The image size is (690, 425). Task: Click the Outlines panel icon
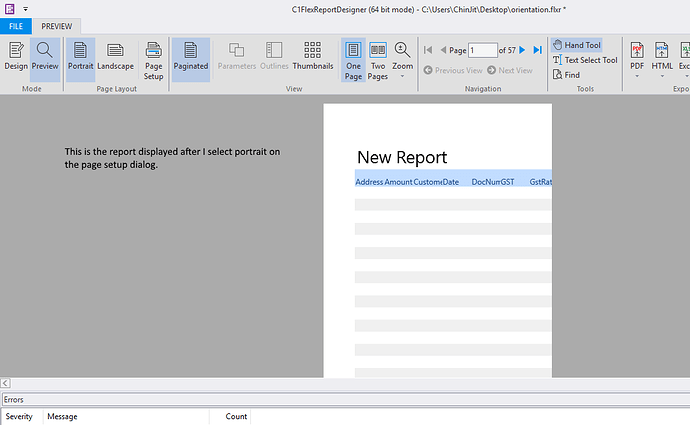(x=274, y=56)
